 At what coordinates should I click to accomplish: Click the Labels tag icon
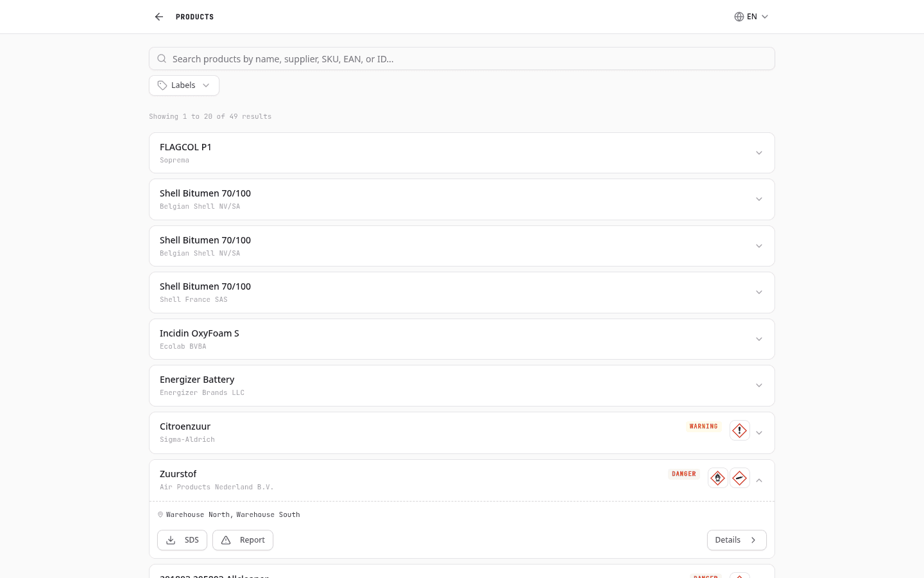point(162,85)
